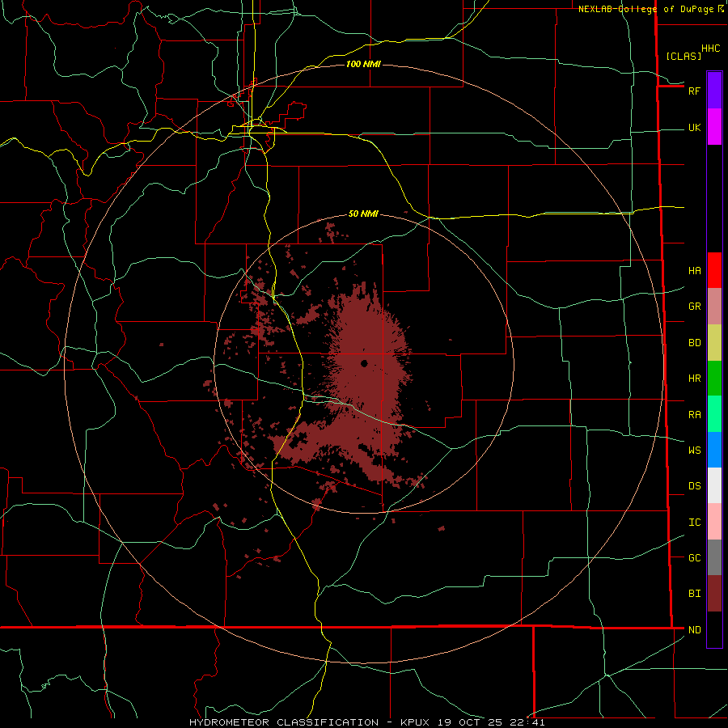Screen dimensions: 728x728
Task: Click the WS legend label
Action: (x=694, y=450)
